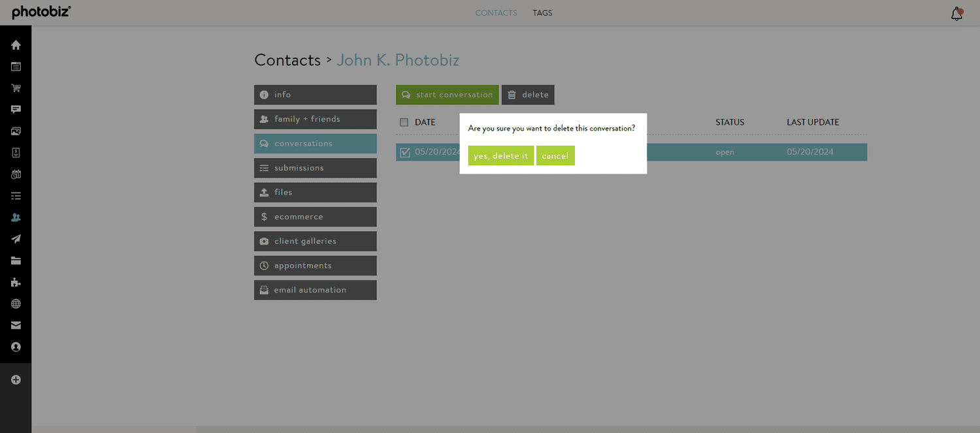The image size is (980, 433).
Task: Switch to the TAGS tab
Action: point(542,13)
